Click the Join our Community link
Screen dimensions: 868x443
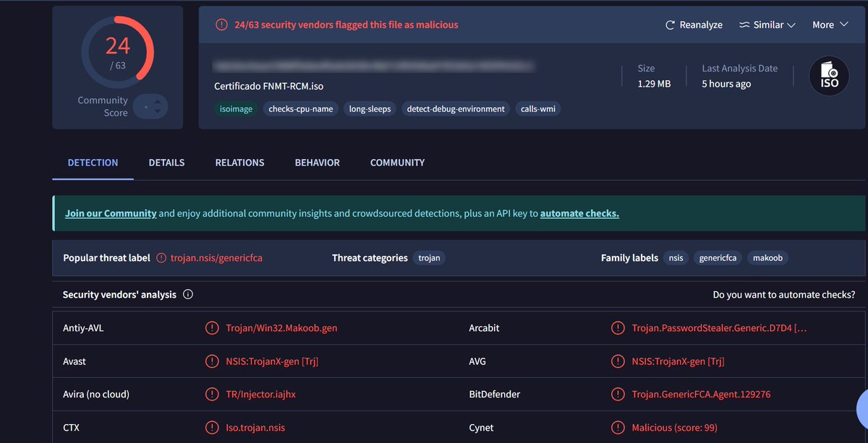click(110, 213)
